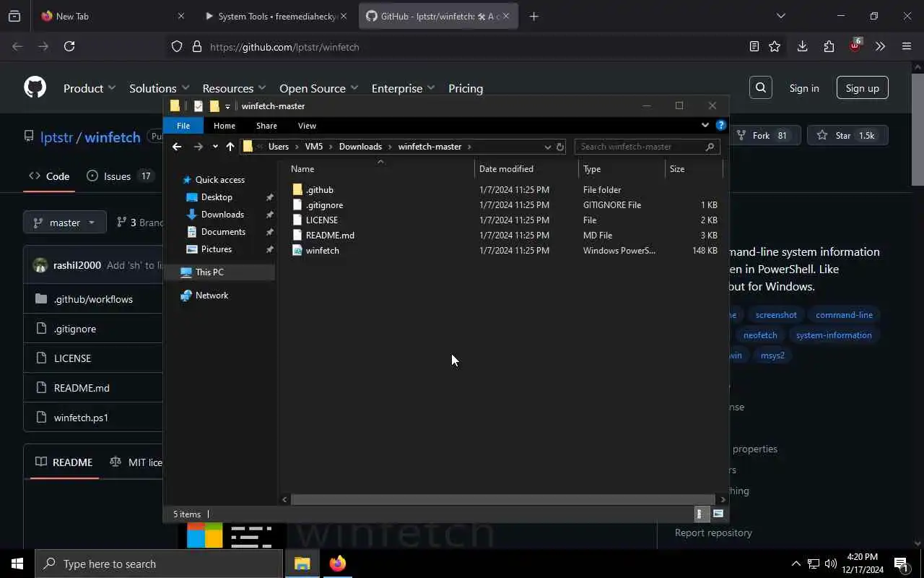This screenshot has height=578, width=924.
Task: Select the README.md file icon in Explorer
Action: (297, 235)
